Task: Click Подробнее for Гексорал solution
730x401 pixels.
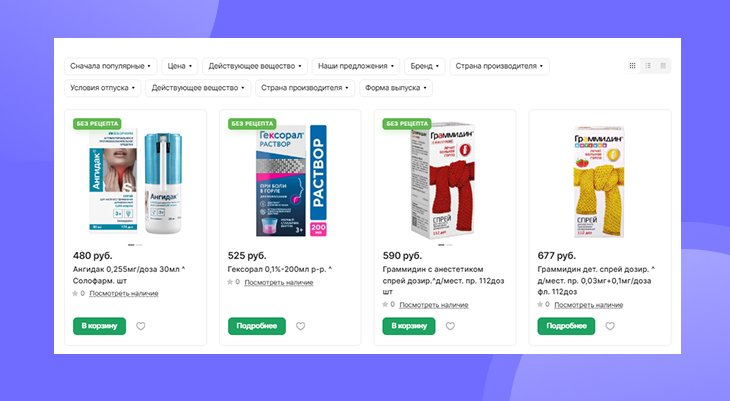Action: [257, 326]
